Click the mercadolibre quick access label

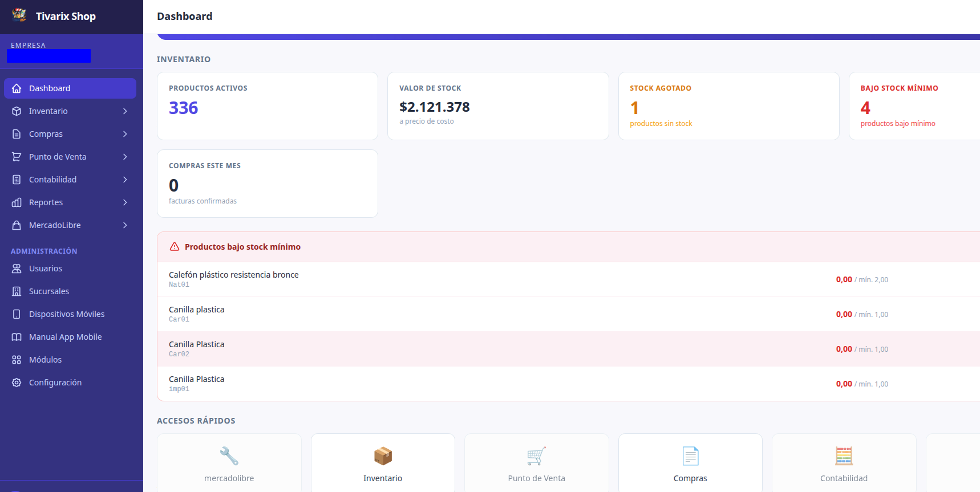point(229,478)
